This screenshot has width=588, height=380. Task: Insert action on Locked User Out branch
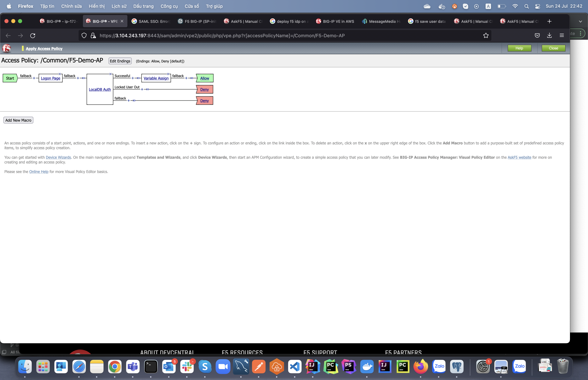pyautogui.click(x=142, y=89)
